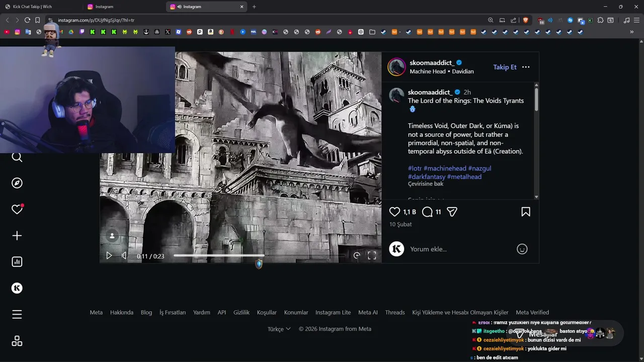Screen dimensions: 644x362
Task: Open the bookmarks folder icon
Action: (372, 32)
